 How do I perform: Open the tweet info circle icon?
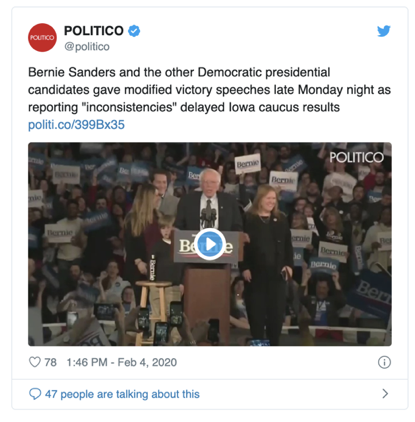point(384,362)
